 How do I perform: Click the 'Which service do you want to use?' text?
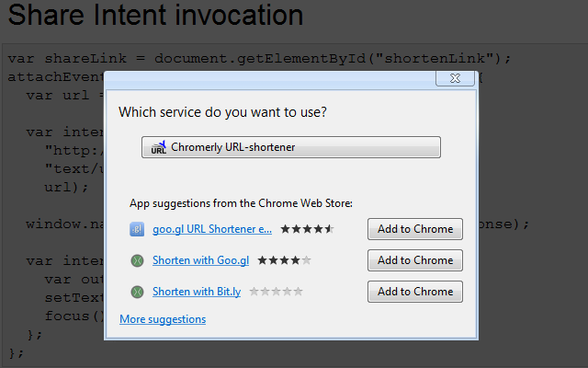point(222,112)
